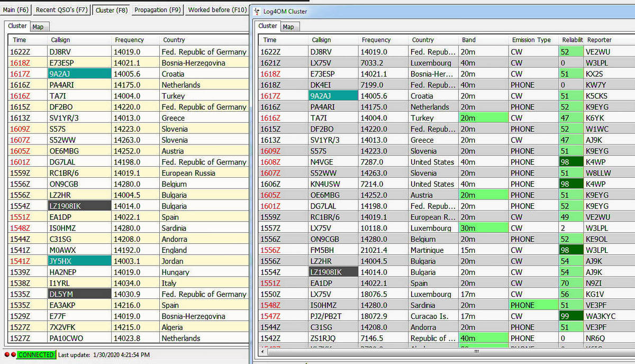The width and height of the screenshot is (635, 364).
Task: Click frequency 14003.1 in main window
Action: coord(135,261)
